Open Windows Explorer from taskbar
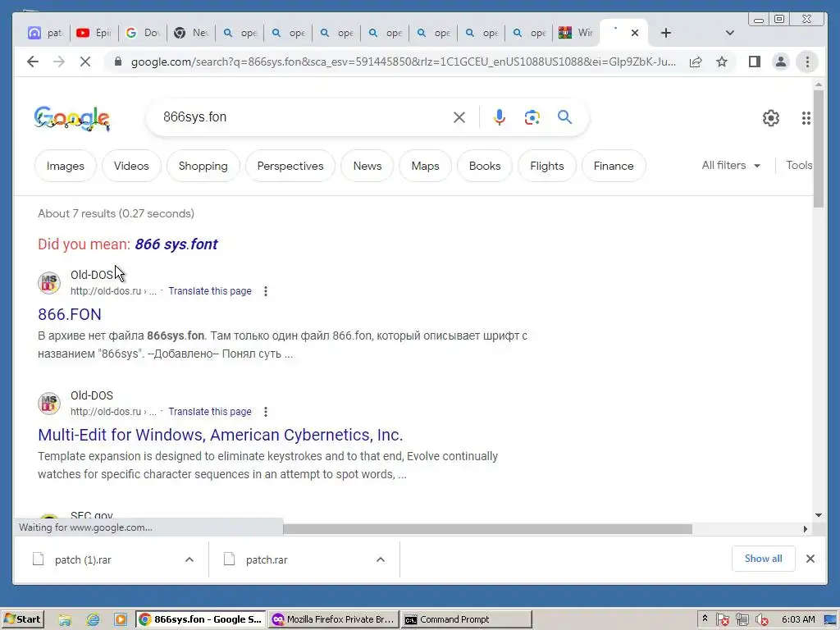The width and height of the screenshot is (840, 630). pos(65,619)
